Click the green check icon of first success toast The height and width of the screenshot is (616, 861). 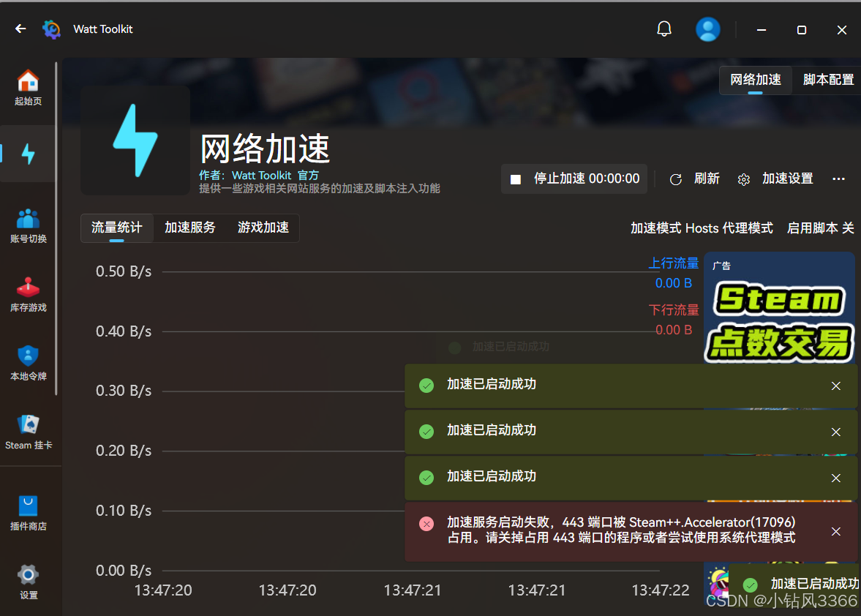[426, 386]
